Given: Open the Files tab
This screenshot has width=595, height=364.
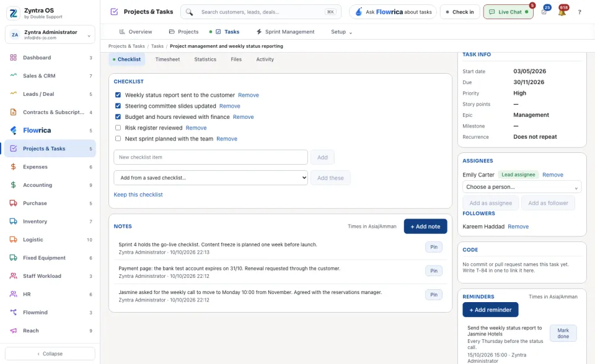Looking at the screenshot, I should 236,59.
